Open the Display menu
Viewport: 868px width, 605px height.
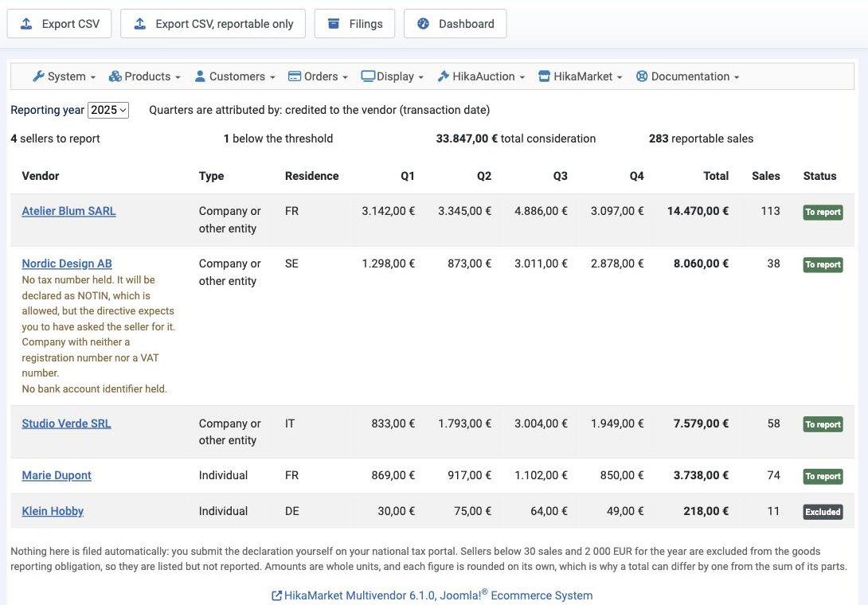pyautogui.click(x=393, y=76)
